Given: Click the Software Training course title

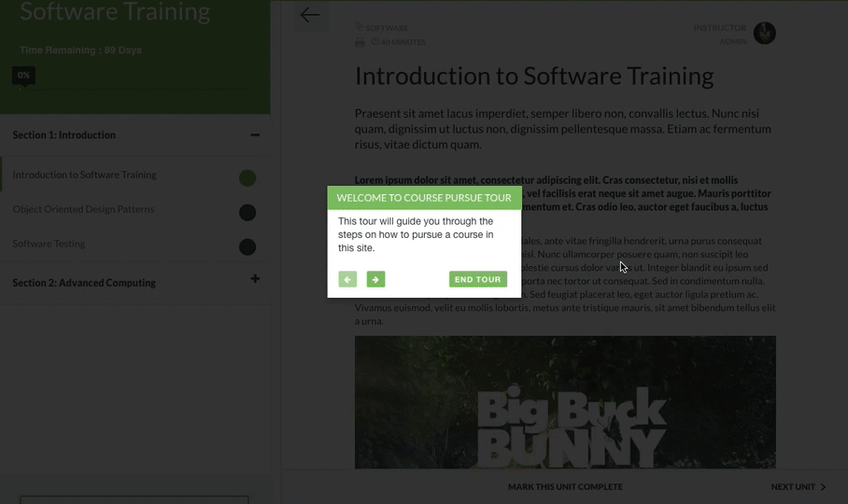Looking at the screenshot, I should 115,12.
